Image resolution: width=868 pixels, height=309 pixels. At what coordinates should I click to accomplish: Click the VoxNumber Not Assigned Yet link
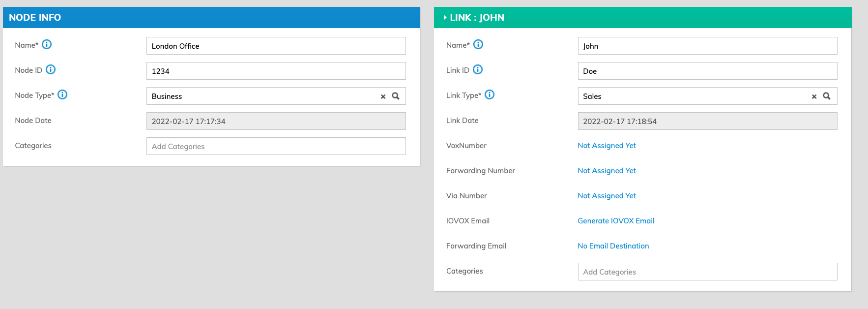click(607, 146)
